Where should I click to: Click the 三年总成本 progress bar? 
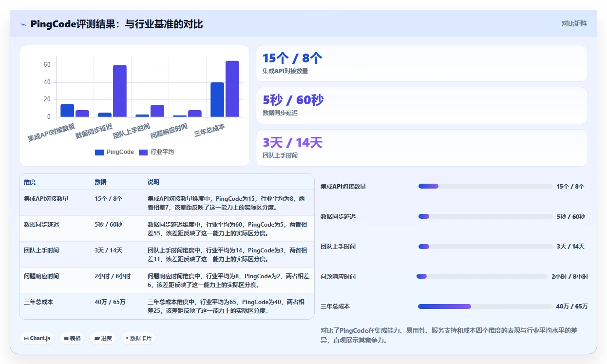485,307
